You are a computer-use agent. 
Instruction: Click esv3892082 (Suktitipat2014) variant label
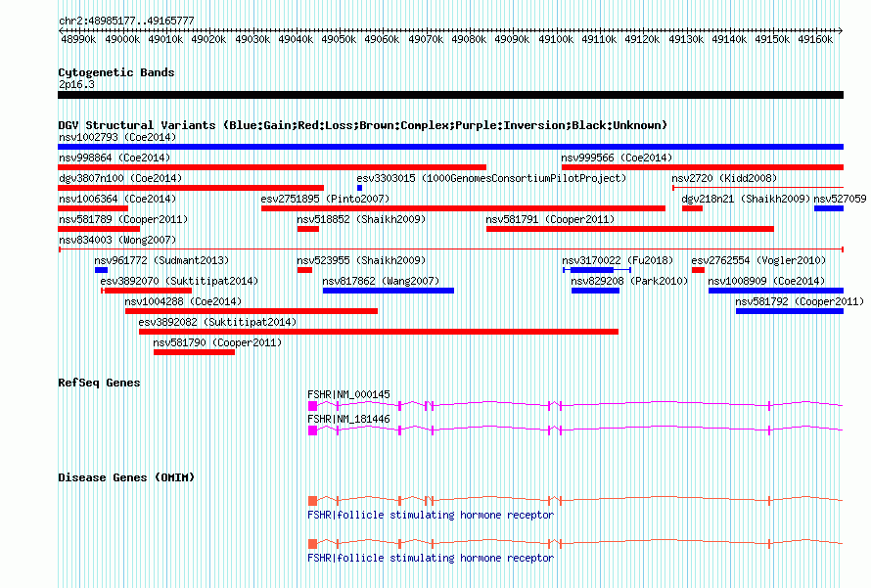click(x=217, y=322)
